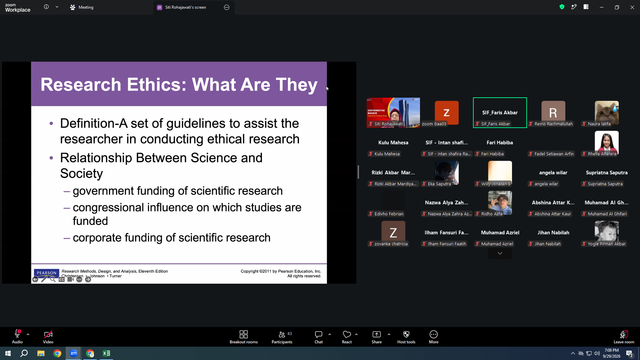
Task: Open see all slides grid icon
Action: point(62,280)
